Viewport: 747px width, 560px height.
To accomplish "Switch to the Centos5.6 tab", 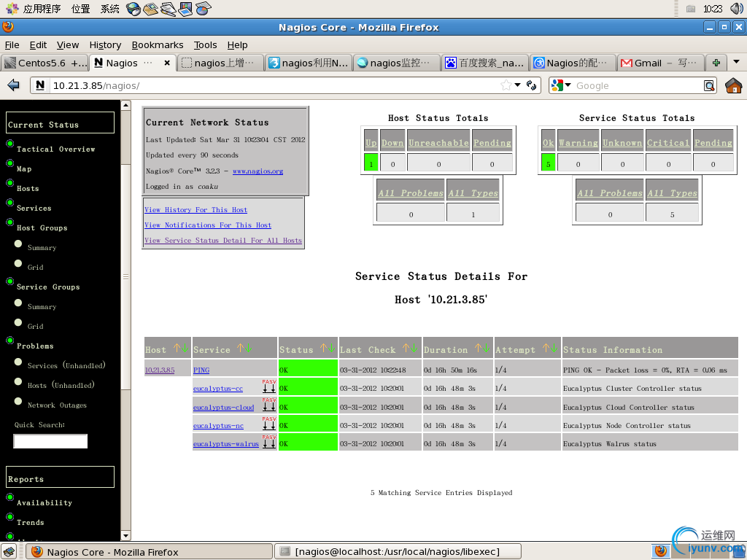I will [x=44, y=63].
